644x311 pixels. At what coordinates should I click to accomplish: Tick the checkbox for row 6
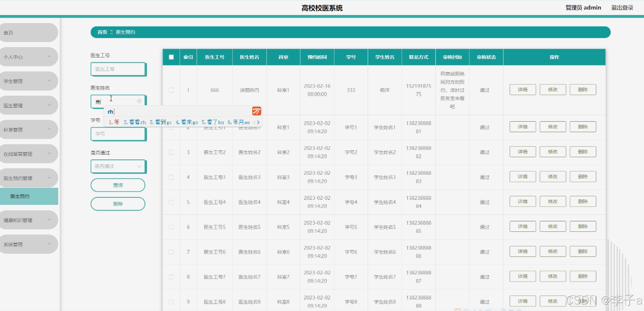(171, 227)
